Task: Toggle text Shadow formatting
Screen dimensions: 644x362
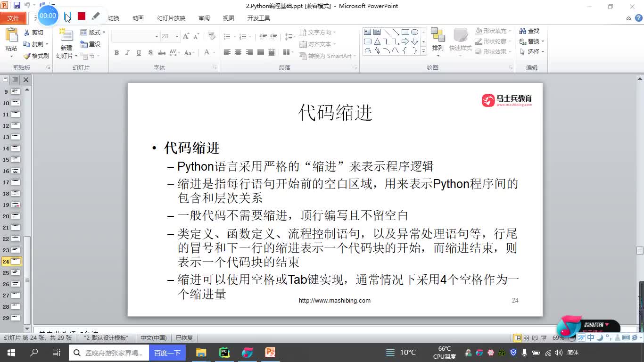Action: [x=150, y=53]
